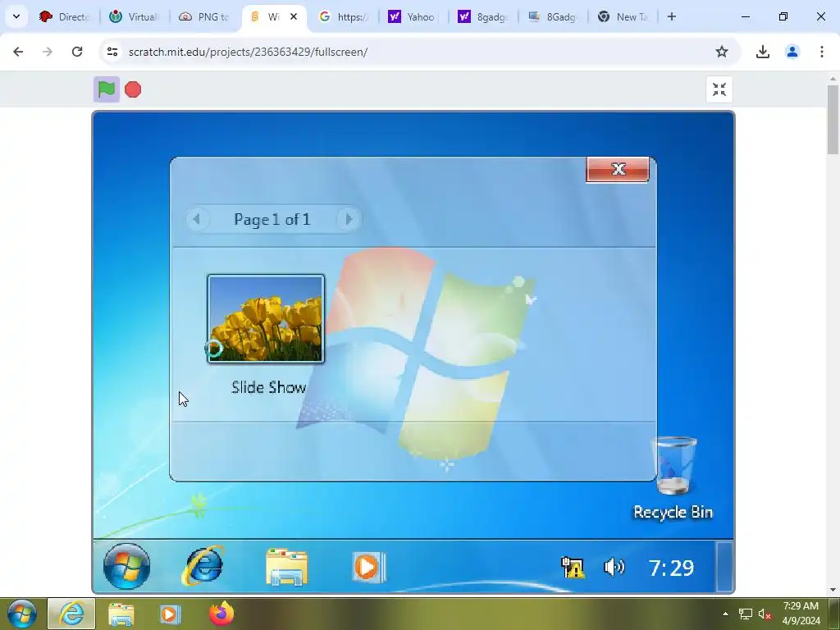This screenshot has height=630, width=840.
Task: Click the muted volume tray icon
Action: pyautogui.click(x=765, y=614)
